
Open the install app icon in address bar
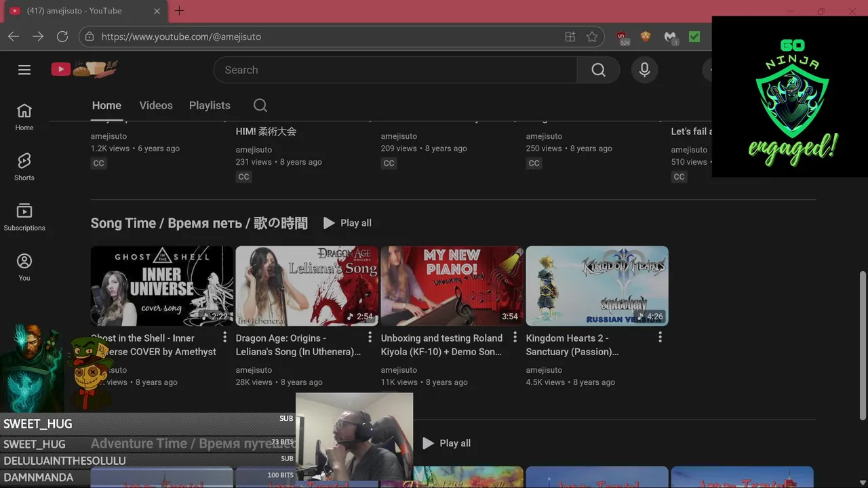point(570,37)
